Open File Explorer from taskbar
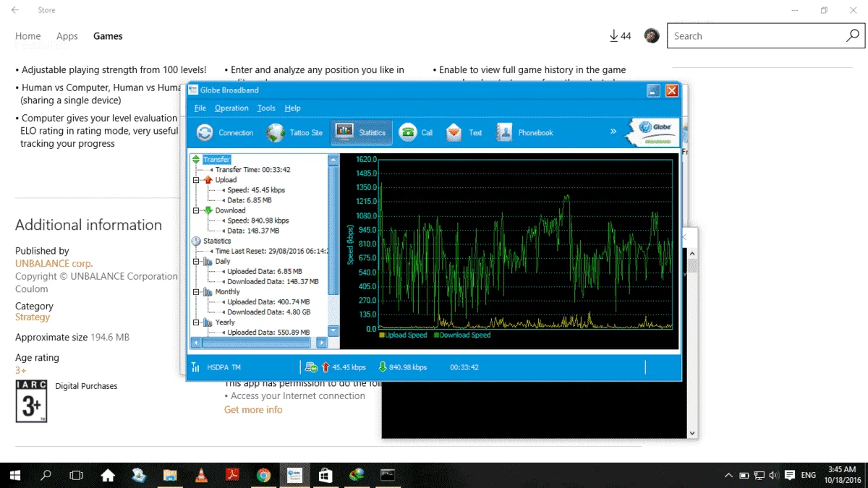Image resolution: width=868 pixels, height=488 pixels. point(170,475)
